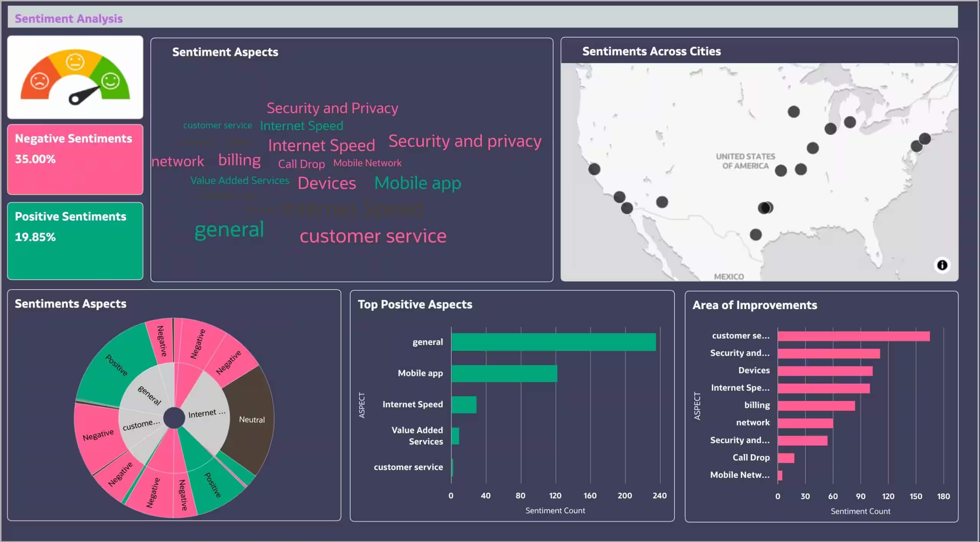Select the Negative Sentiments 35.00% card
The image size is (980, 542).
click(x=75, y=158)
